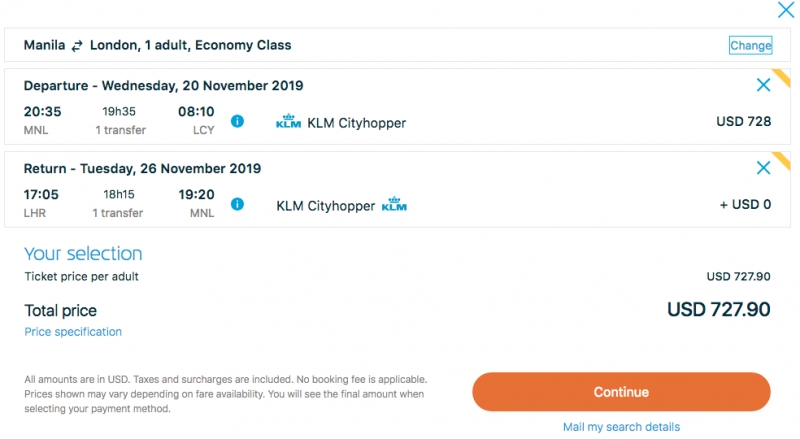Open info for the return flight
This screenshot has width=800, height=439.
(x=237, y=204)
